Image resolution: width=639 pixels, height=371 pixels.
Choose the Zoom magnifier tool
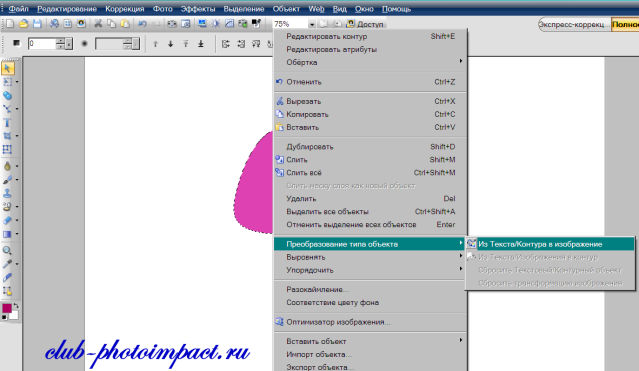7,250
